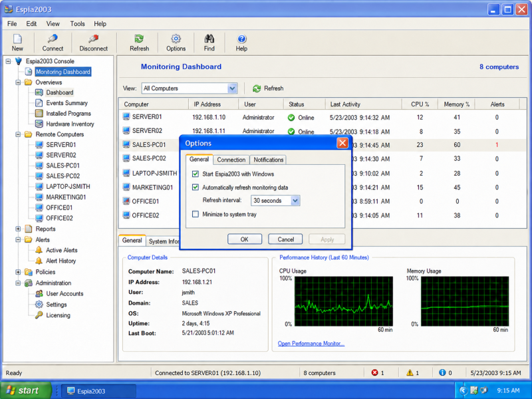Switch to Notifications tab in Options

coord(269,160)
